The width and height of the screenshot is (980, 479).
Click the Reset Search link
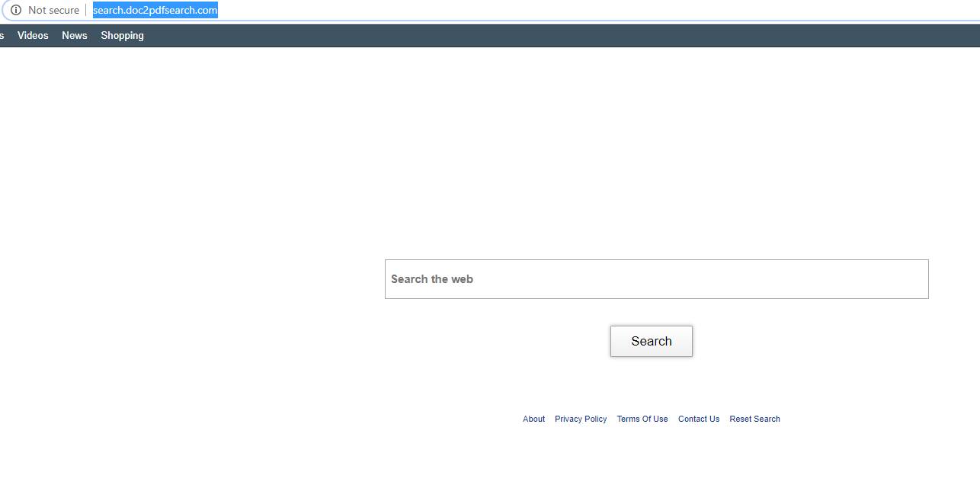[x=754, y=419]
